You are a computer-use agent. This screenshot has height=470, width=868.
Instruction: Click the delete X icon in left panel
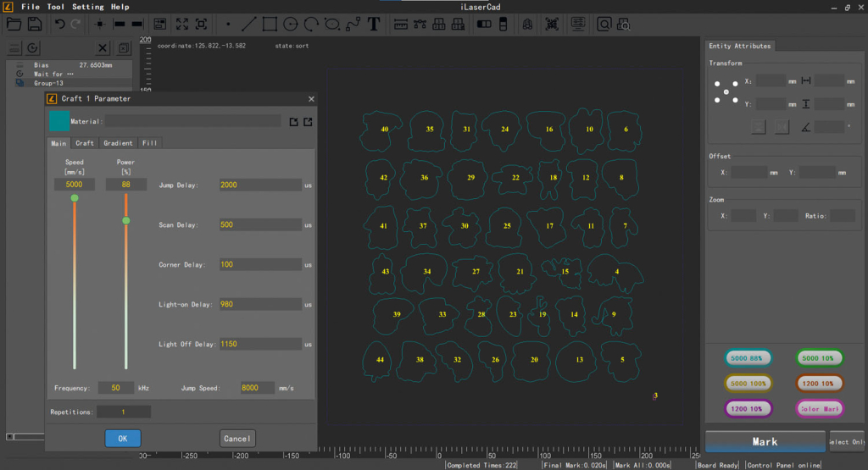pyautogui.click(x=103, y=48)
